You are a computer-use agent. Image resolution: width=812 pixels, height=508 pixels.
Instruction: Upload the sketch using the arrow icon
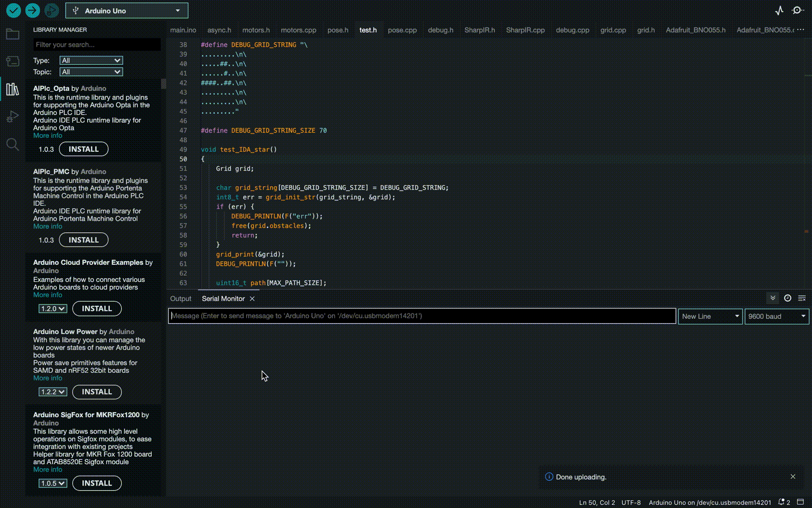point(32,10)
